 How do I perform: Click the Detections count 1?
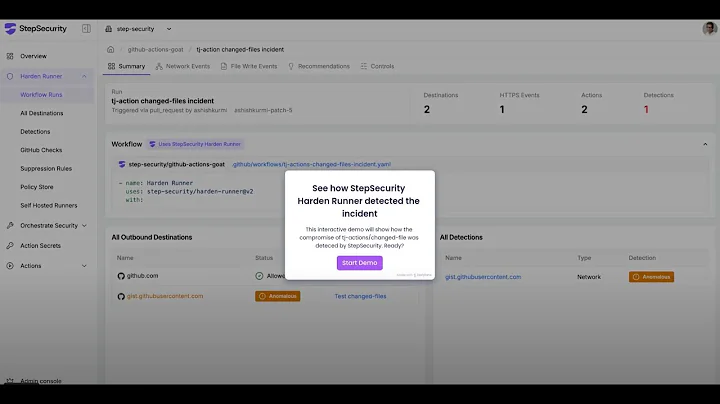point(646,110)
